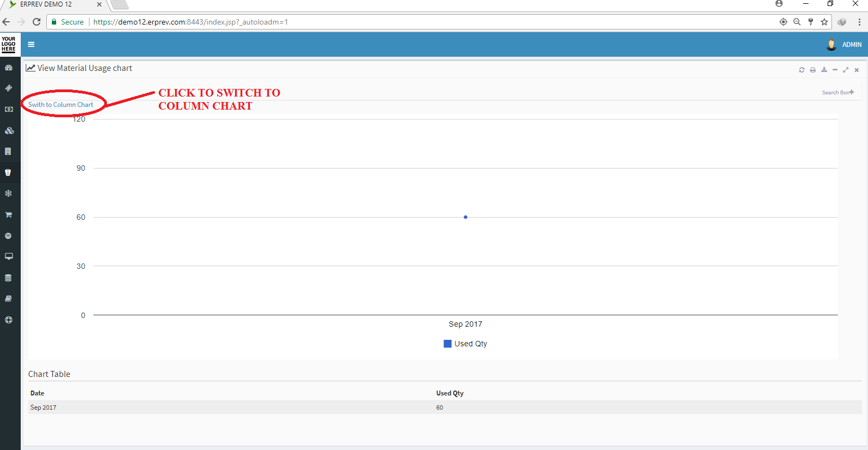
Task: Open the database stack sidebar icon
Action: (8, 278)
